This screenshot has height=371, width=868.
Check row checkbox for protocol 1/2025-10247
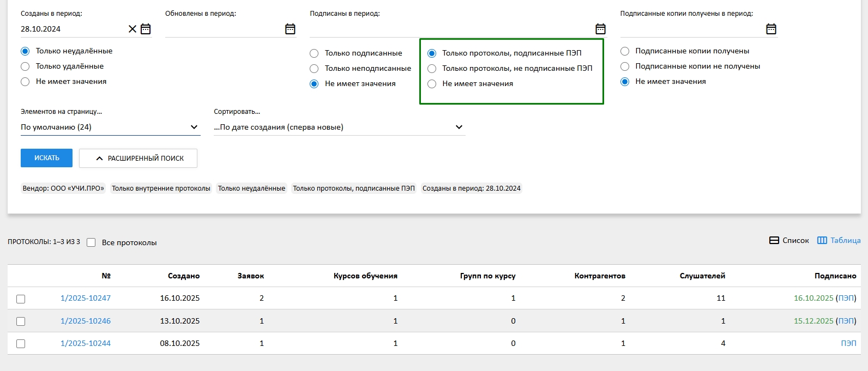click(21, 299)
